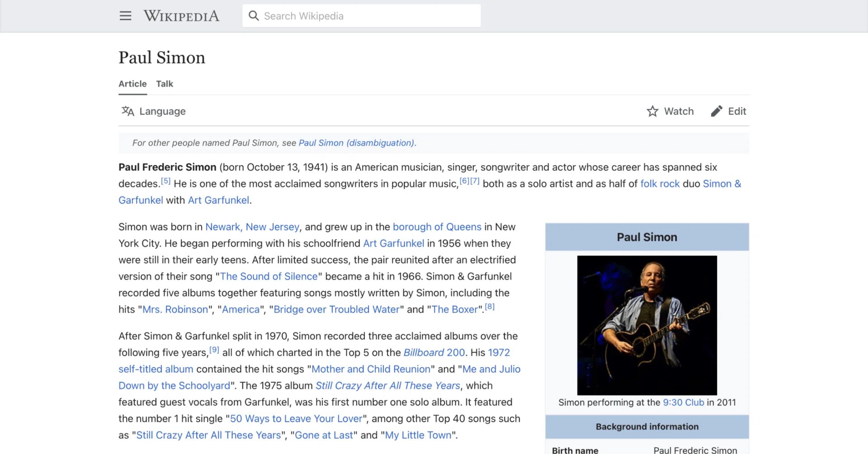Viewport: 868px width, 454px height.
Task: Switch to the Talk tab
Action: pos(165,84)
